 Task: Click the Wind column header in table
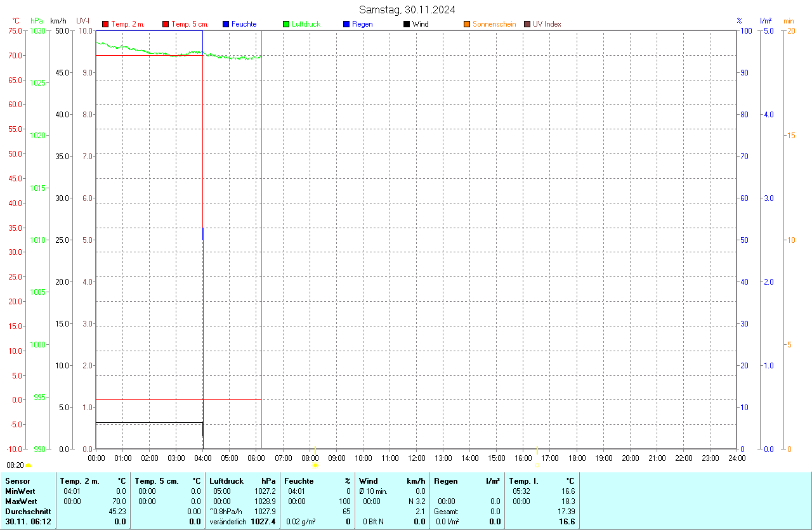click(x=369, y=481)
